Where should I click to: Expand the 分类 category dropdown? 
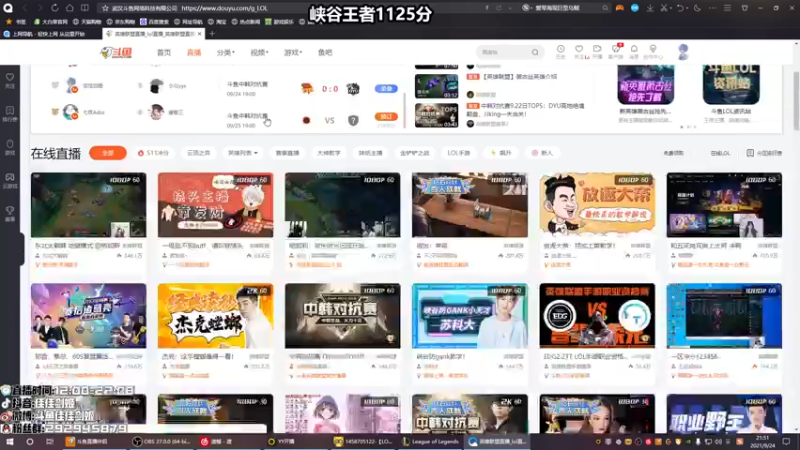(226, 53)
